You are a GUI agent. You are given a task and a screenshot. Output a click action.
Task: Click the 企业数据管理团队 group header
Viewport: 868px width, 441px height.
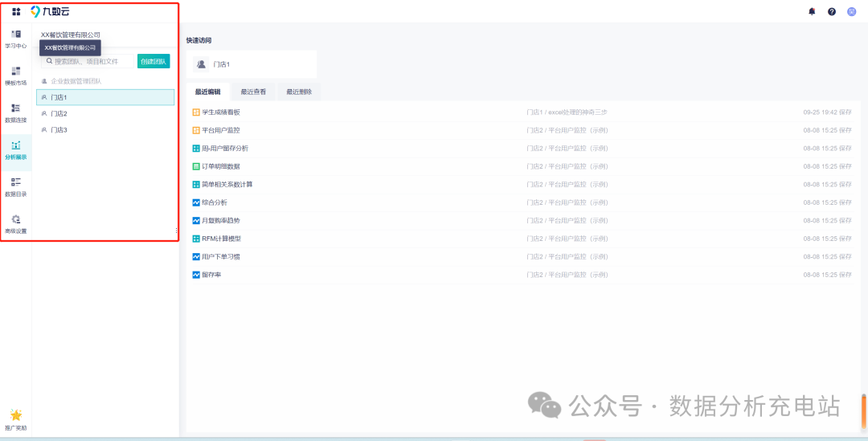pyautogui.click(x=76, y=81)
